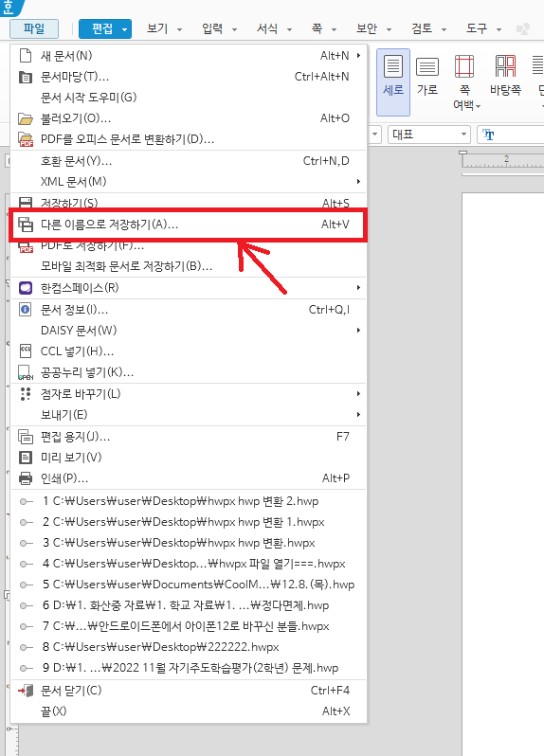Click the Save As disk icon

click(25, 225)
